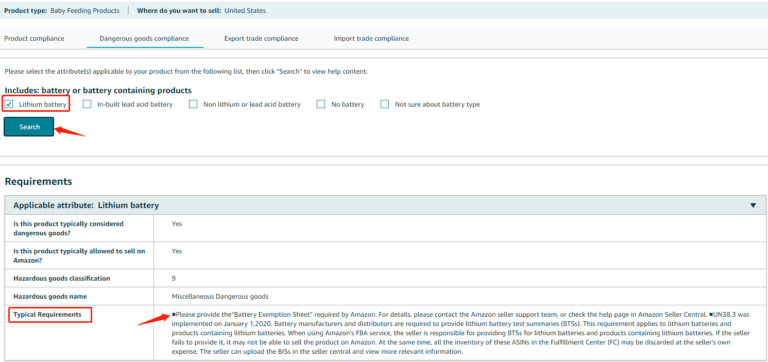The height and width of the screenshot is (362, 768).
Task: Switch to Dangerous goods compliance tab
Action: [x=144, y=38]
